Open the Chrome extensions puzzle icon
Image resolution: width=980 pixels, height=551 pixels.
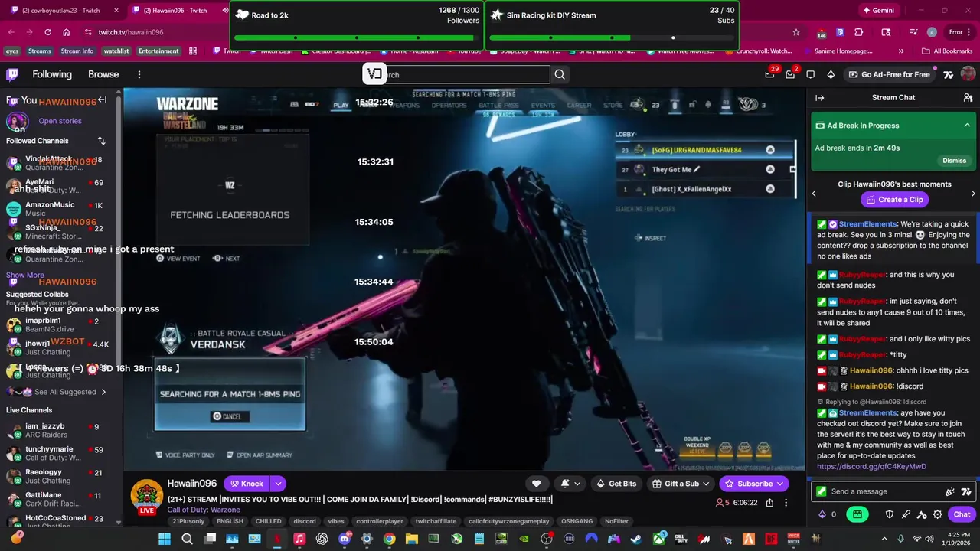pos(858,32)
